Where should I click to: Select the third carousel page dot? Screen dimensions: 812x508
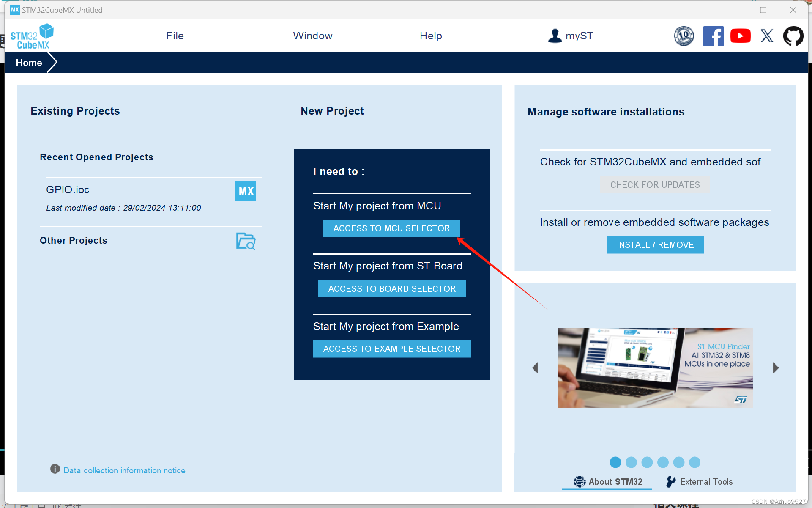[x=647, y=462]
